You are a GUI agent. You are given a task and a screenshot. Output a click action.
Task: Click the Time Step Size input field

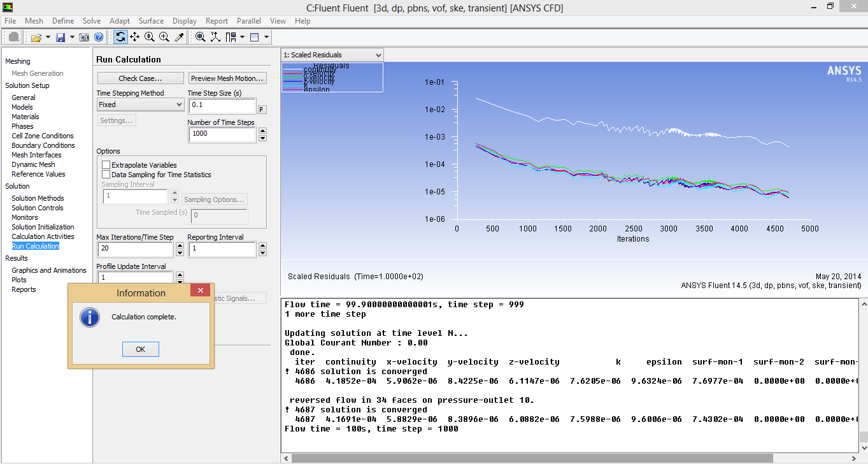pos(222,106)
